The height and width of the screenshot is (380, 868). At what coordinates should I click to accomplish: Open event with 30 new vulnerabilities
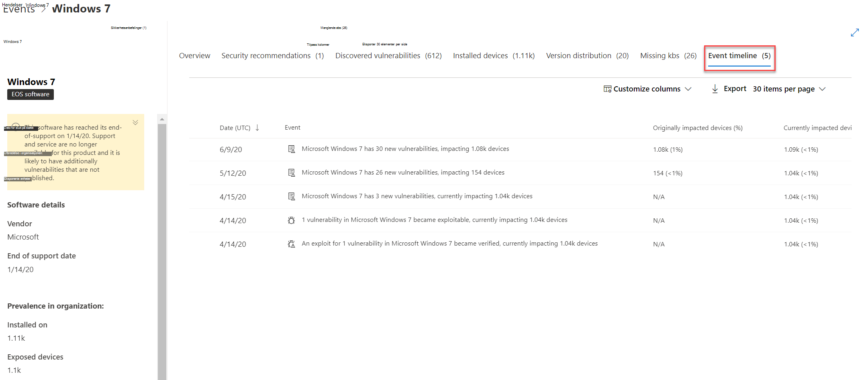point(405,149)
